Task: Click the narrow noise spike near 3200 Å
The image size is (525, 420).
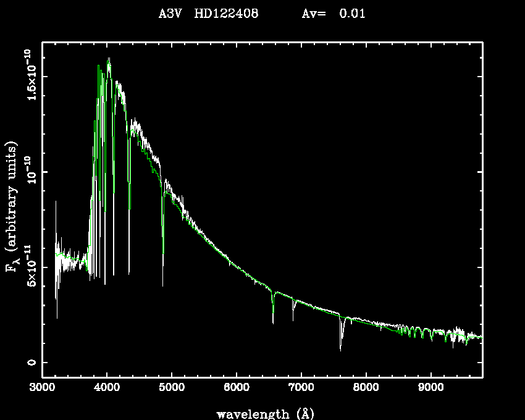Action: pos(56,204)
